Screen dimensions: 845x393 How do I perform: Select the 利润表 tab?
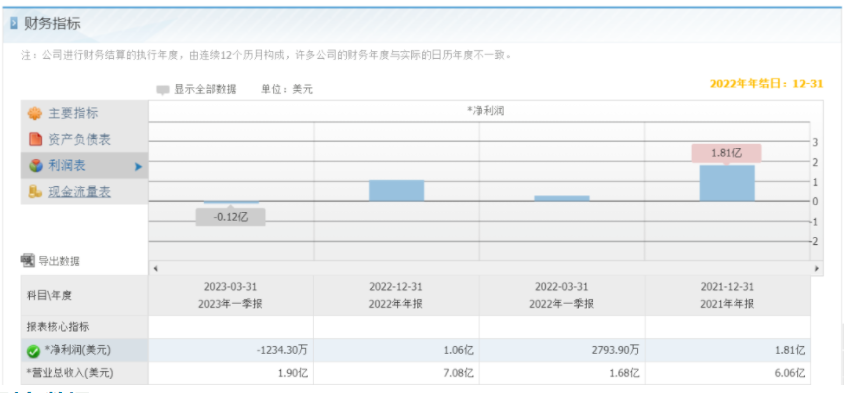tap(85, 166)
